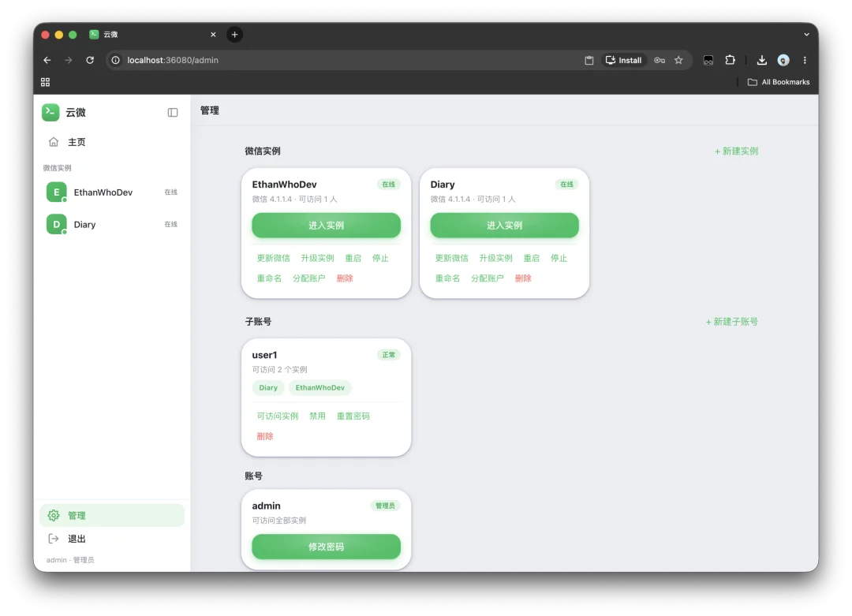Viewport: 852px width, 616px height.
Task: Click 正常 status badge on user1
Action: 388,355
